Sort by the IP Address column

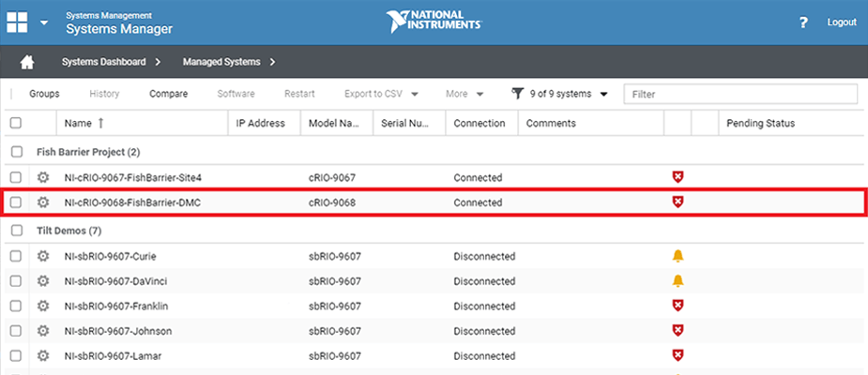(x=260, y=124)
